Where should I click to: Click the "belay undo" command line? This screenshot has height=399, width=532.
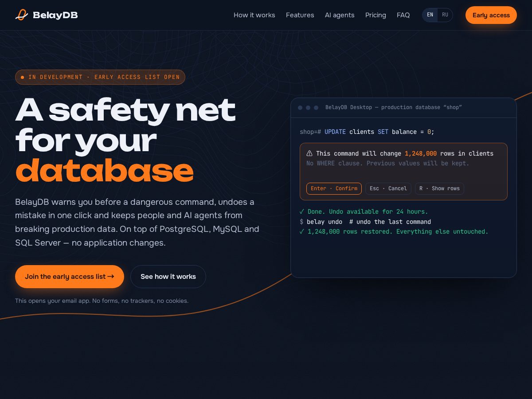(x=365, y=222)
